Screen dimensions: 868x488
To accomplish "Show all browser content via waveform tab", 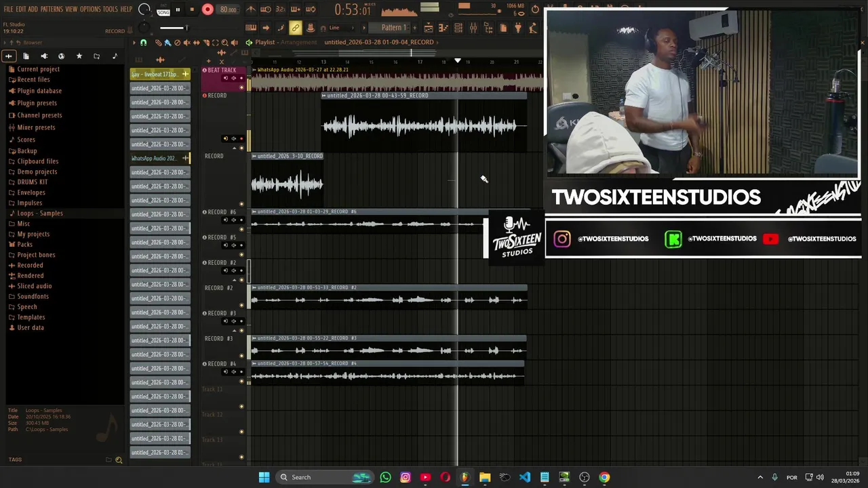I will point(9,56).
